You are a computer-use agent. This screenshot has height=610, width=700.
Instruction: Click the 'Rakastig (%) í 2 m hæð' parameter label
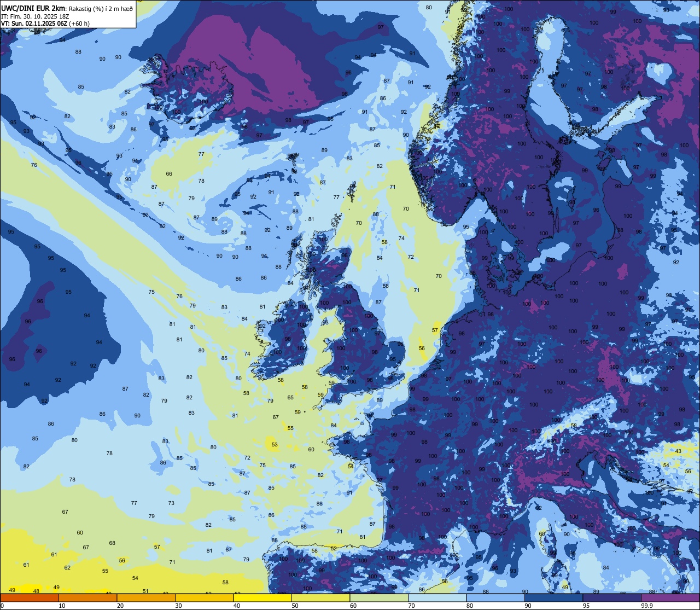[x=100, y=9]
